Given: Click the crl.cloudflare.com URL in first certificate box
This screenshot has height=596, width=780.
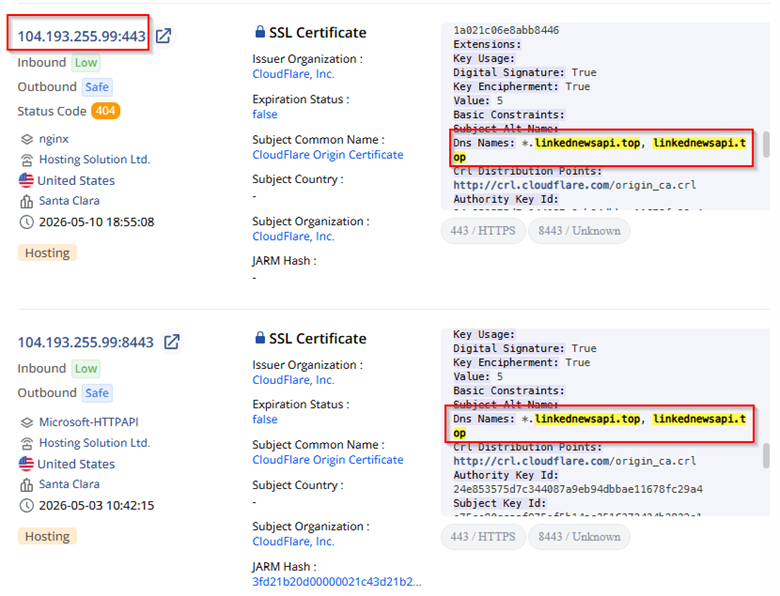Looking at the screenshot, I should click(575, 185).
